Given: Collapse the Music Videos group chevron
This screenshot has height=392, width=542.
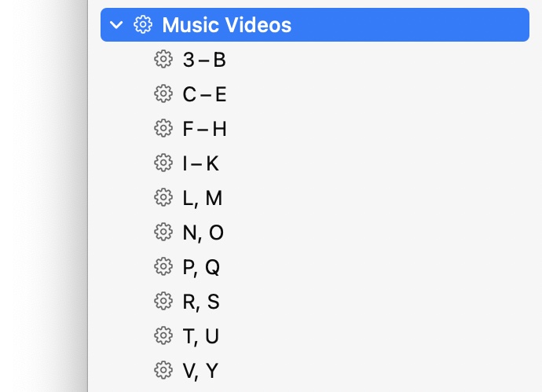Looking at the screenshot, I should coord(117,25).
